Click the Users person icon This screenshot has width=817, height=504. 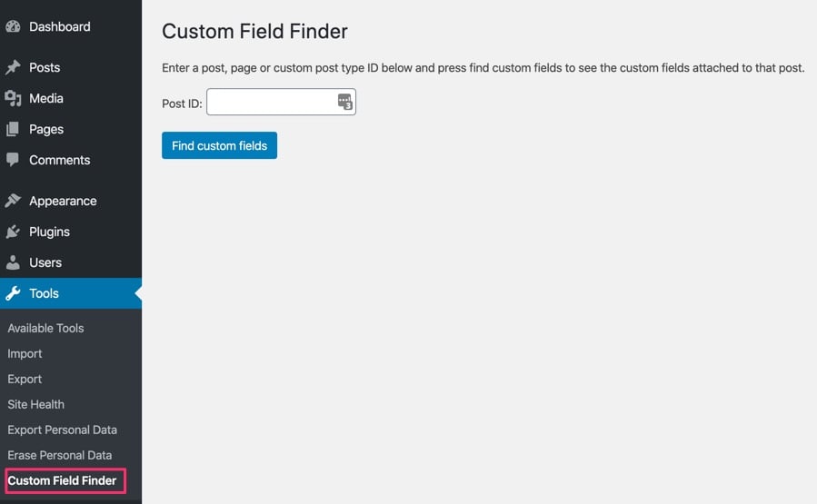click(13, 262)
